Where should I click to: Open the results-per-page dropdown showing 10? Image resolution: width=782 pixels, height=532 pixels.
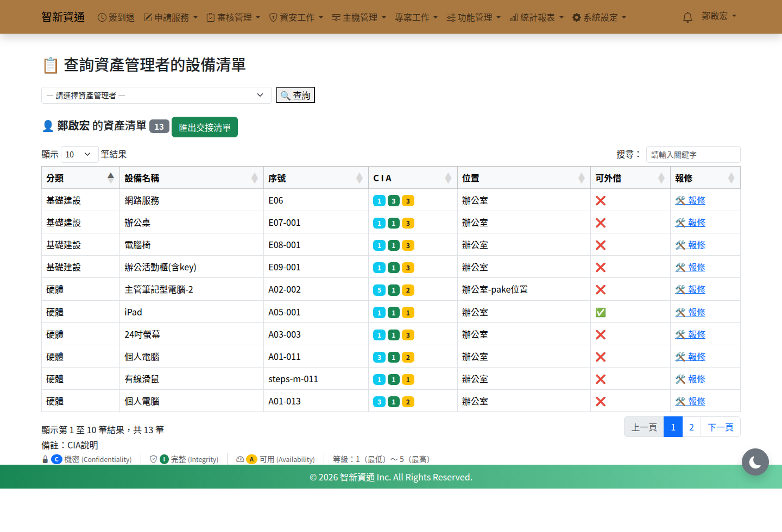pyautogui.click(x=79, y=155)
